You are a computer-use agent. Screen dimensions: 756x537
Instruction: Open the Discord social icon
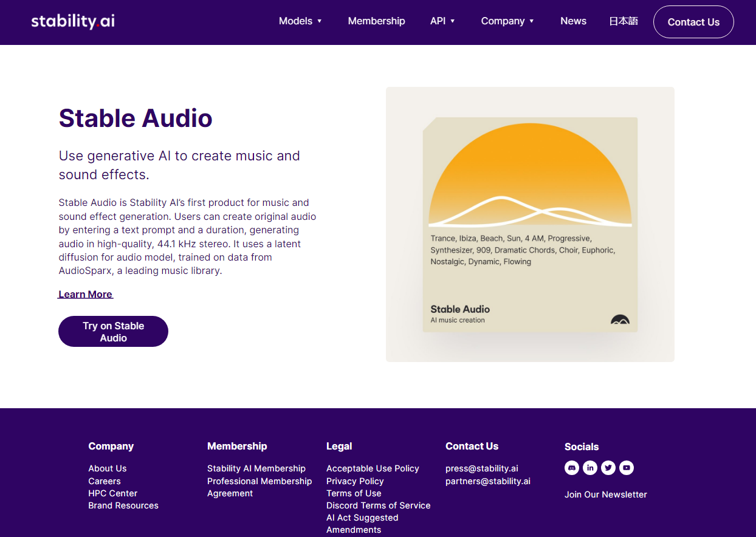click(572, 468)
